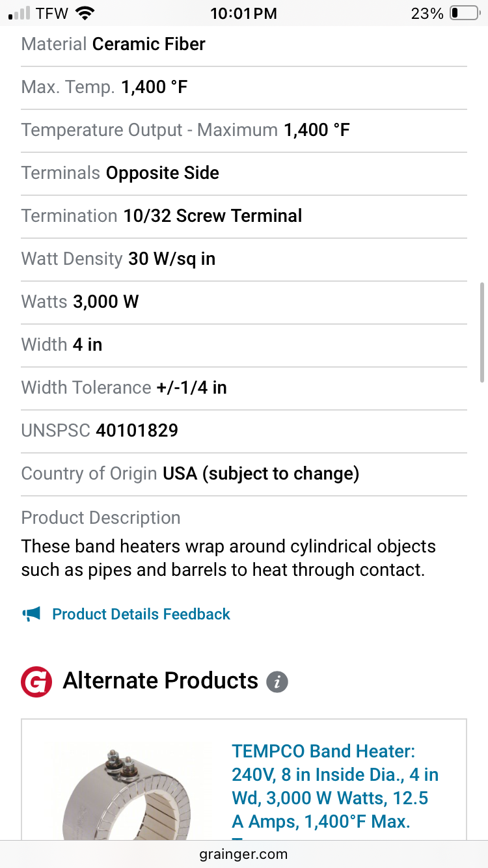Tap the battery icon in status bar
Image resolution: width=488 pixels, height=868 pixels.
[x=464, y=13]
